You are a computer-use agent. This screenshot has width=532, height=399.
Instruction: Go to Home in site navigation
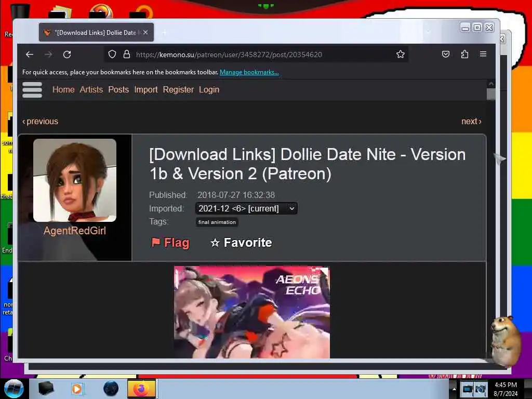tap(63, 89)
